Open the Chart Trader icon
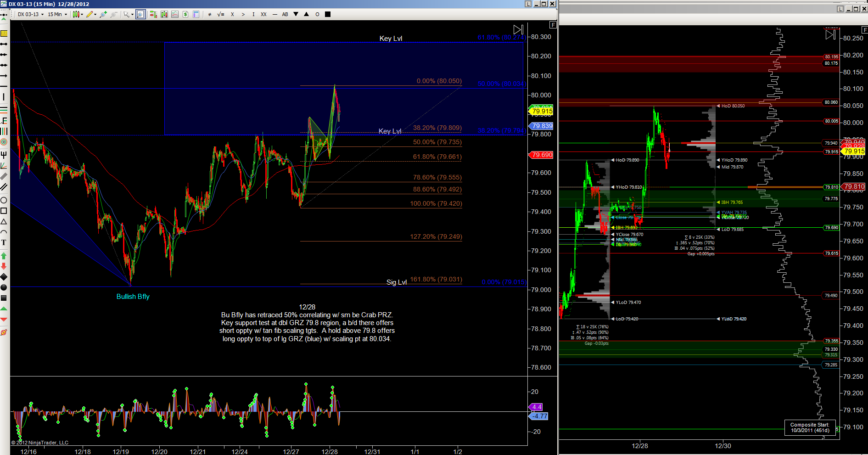868x455 pixels. coord(153,14)
